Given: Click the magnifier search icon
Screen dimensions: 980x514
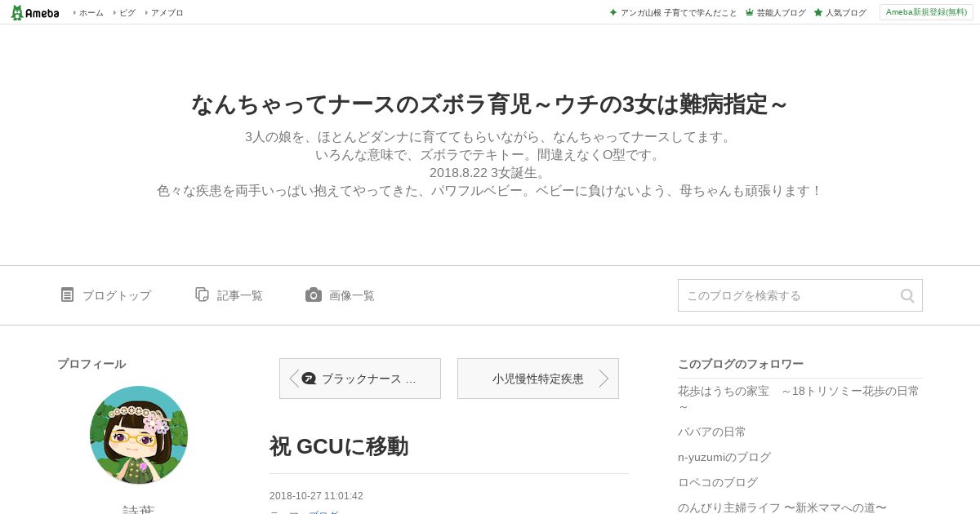Looking at the screenshot, I should click(x=907, y=295).
